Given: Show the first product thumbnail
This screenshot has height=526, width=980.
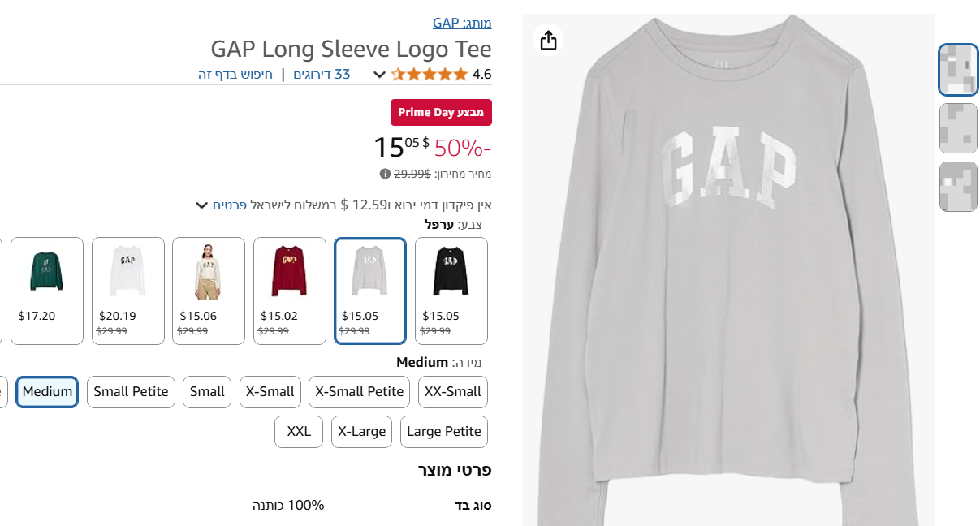Looking at the screenshot, I should pyautogui.click(x=958, y=70).
